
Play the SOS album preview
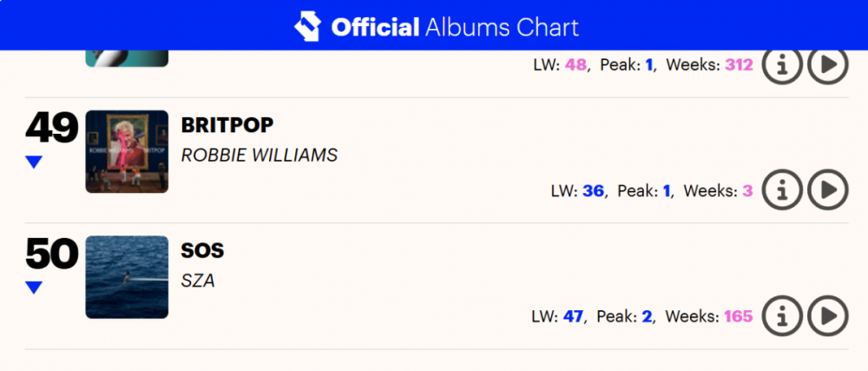[x=827, y=316]
